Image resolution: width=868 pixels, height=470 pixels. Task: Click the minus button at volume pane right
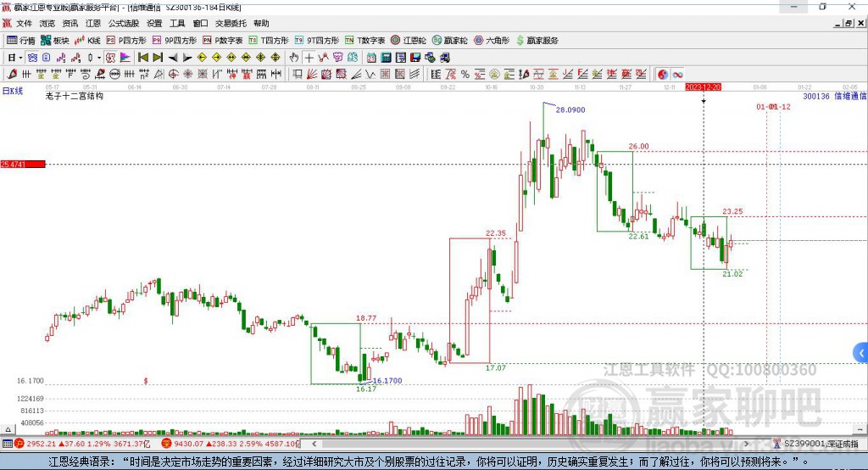(x=860, y=429)
